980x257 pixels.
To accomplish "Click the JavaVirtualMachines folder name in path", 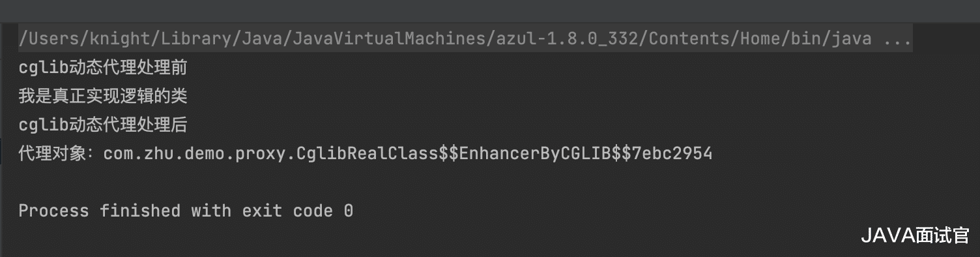I will pos(389,39).
